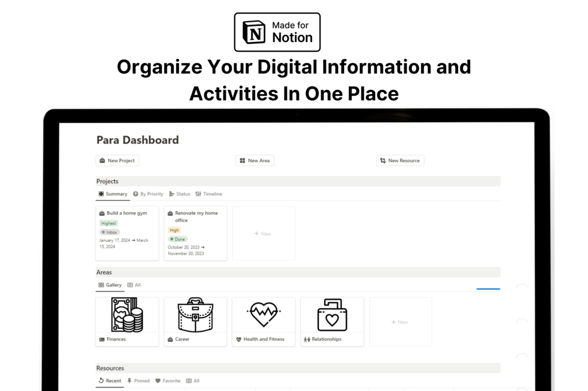Open the All tab under Resources
The image size is (588, 391).
192,381
